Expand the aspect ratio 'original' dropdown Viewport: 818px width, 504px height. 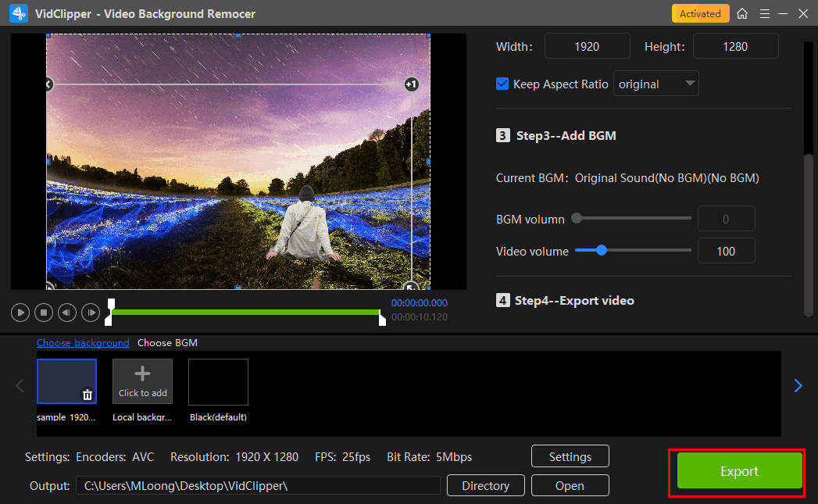click(x=656, y=84)
